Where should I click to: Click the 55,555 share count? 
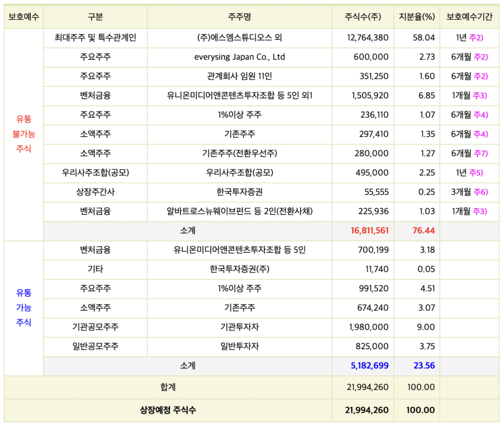pyautogui.click(x=376, y=192)
